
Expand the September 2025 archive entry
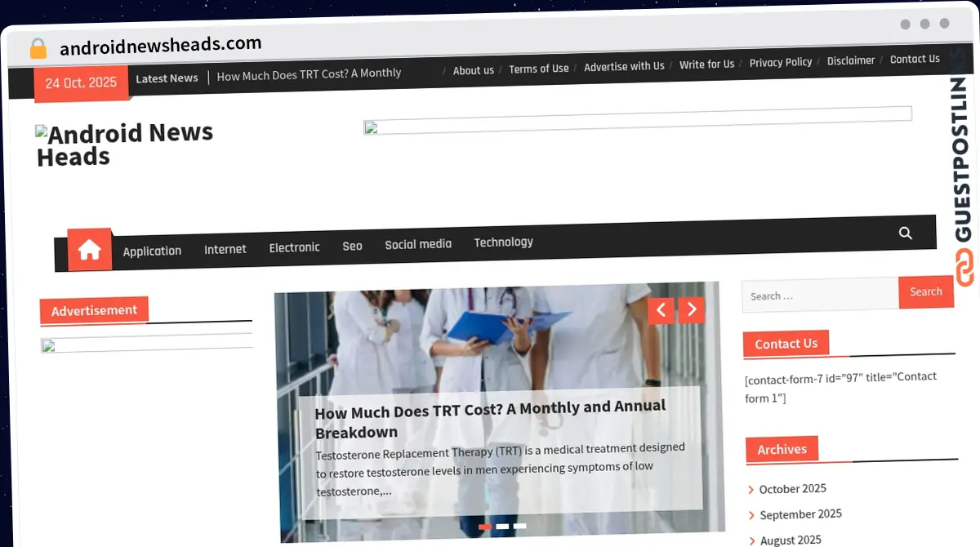tap(800, 514)
